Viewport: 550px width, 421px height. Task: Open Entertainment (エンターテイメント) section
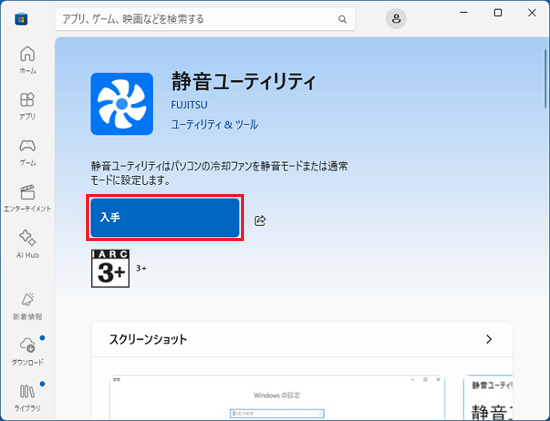[27, 198]
